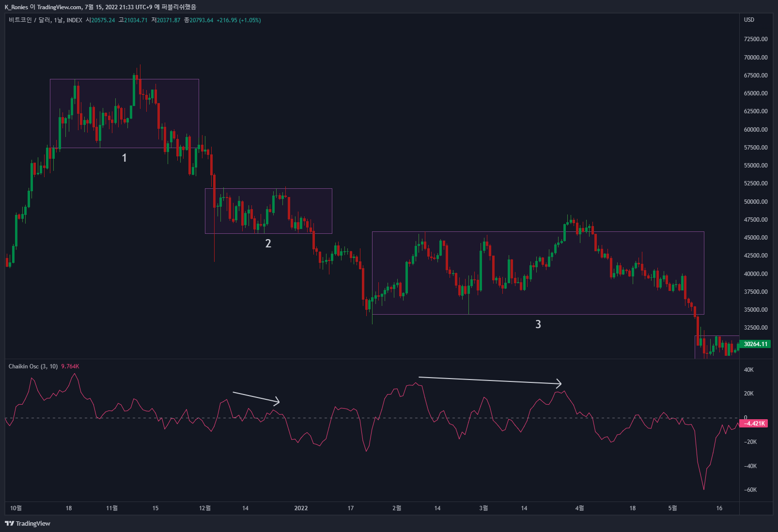This screenshot has width=778, height=532.
Task: Click the close value 20793.64
Action: 201,20
